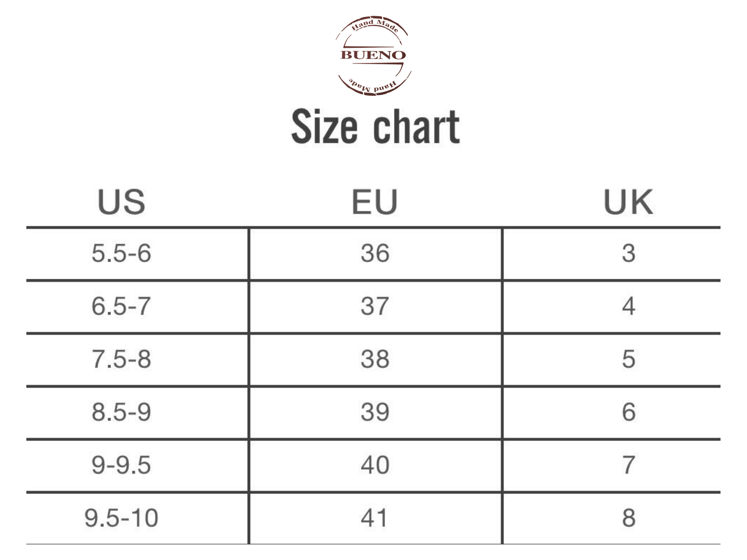Select EU size 37 cell
The width and height of the screenshot is (747, 560).
(375, 307)
